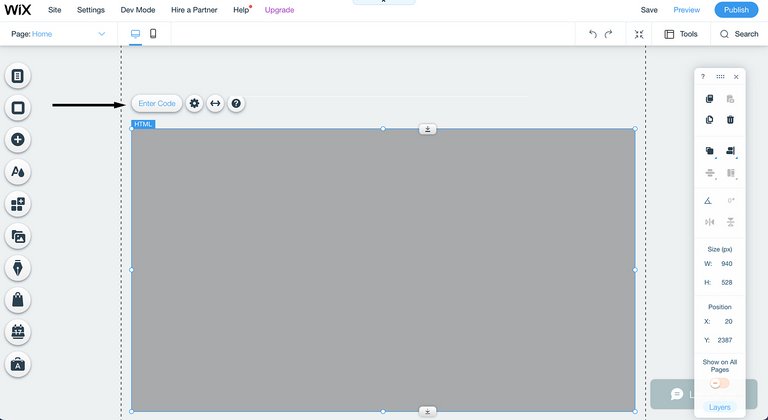This screenshot has width=768, height=420.
Task: Open the Layers button in toolbar panel
Action: pyautogui.click(x=720, y=407)
